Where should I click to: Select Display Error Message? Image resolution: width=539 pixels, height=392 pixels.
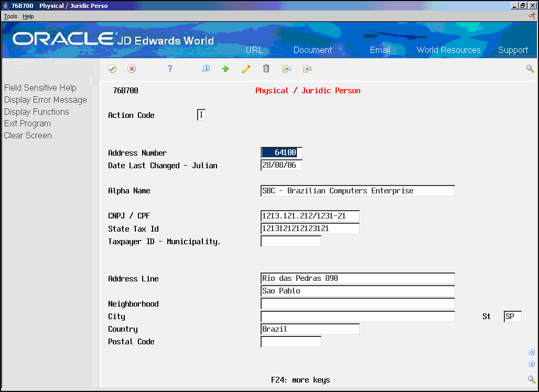(46, 100)
